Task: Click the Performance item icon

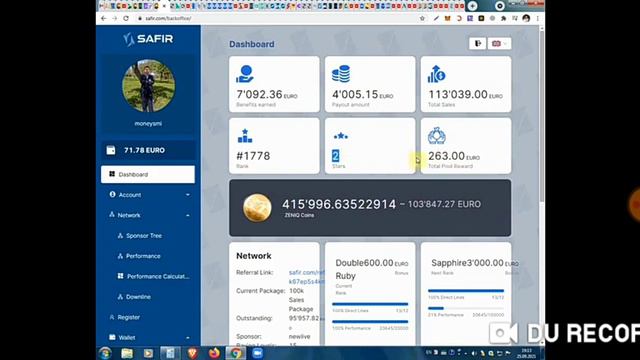Action: 120,256
